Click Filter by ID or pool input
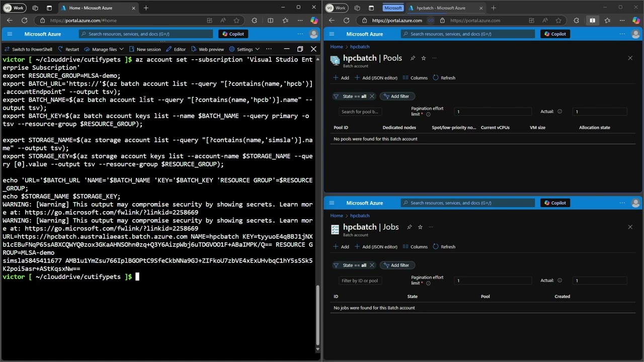The width and height of the screenshot is (644, 362). 359,281
